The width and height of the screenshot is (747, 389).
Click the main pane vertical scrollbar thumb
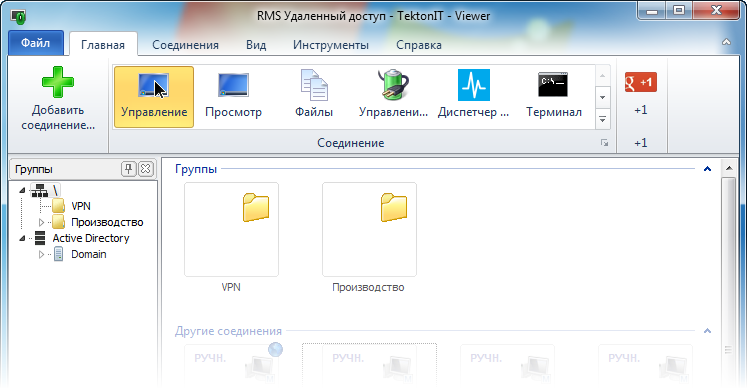(729, 281)
